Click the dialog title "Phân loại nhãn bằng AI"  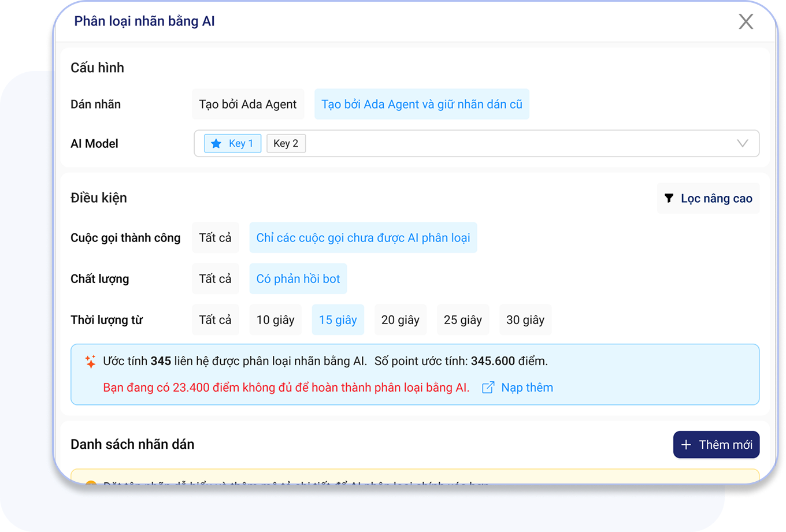[x=144, y=21]
